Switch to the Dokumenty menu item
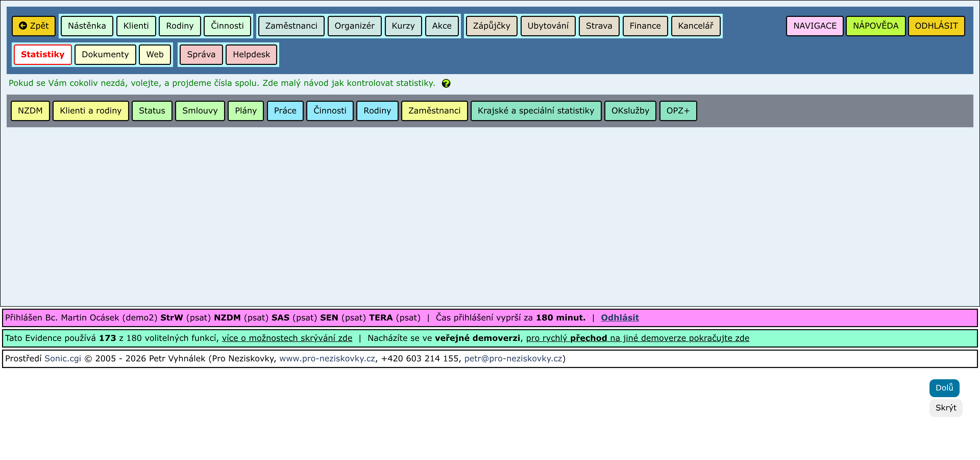Viewport: 980px width, 460px height. [105, 54]
